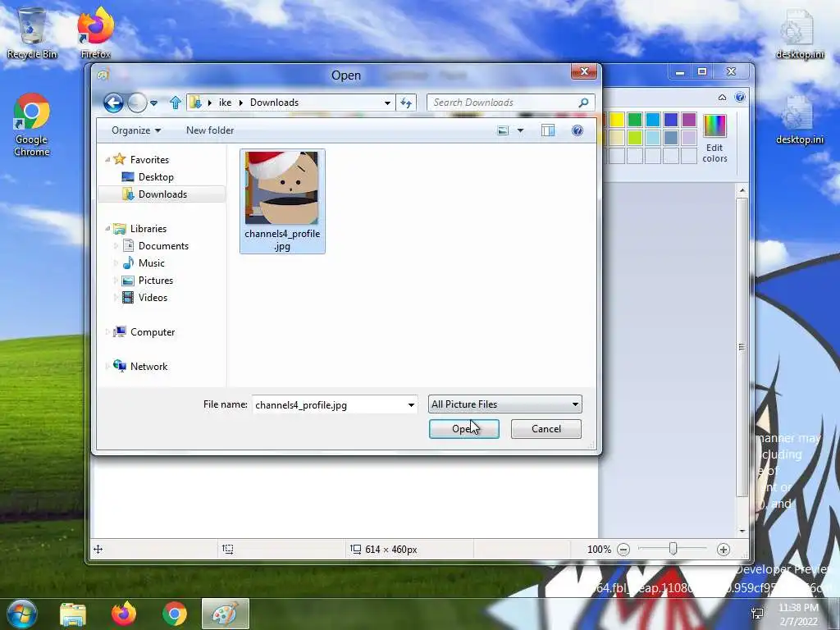Click the Paint Help icon
This screenshot has width=840, height=630.
[x=740, y=97]
